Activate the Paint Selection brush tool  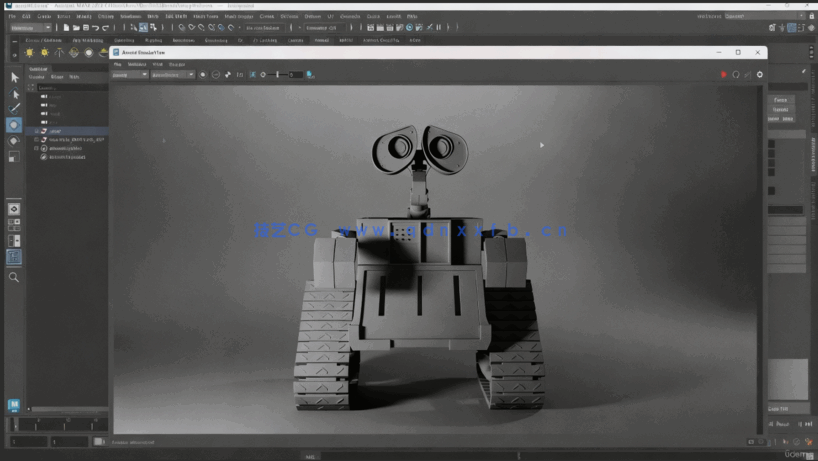pyautogui.click(x=14, y=108)
